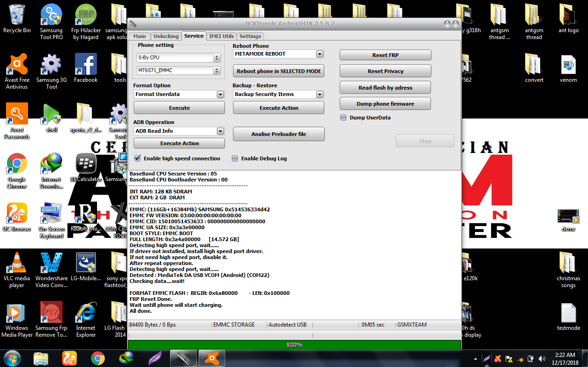Viewport: 588px width, 367px height.
Task: Switch to Avast in the taskbar
Action: click(x=211, y=357)
